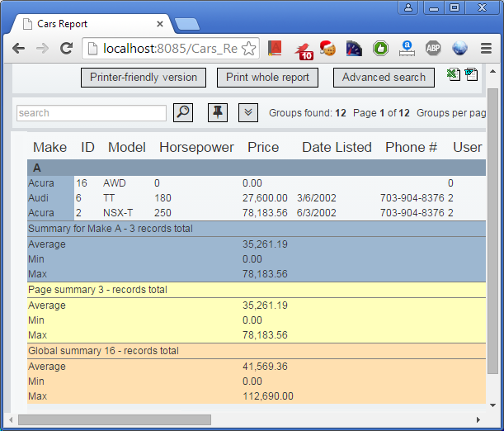This screenshot has height=431, width=504.
Task: Open the red book extension icon
Action: pos(276,48)
